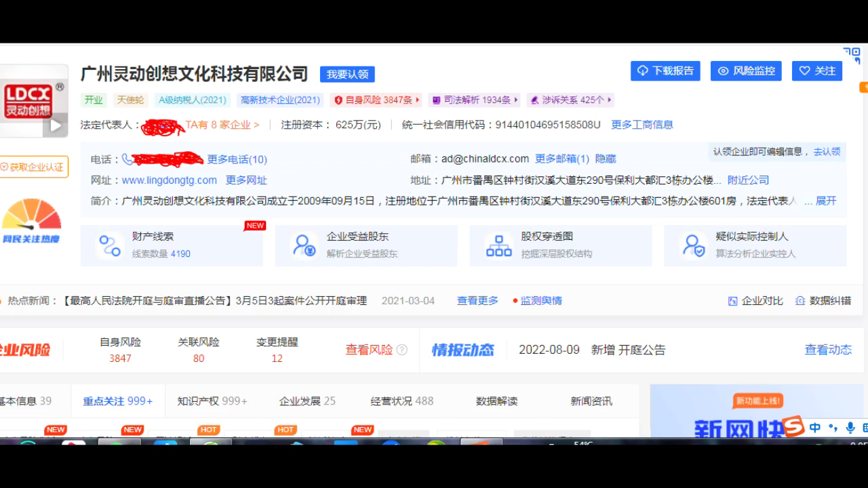
Task: Click Sogou input method S icon
Action: click(793, 426)
